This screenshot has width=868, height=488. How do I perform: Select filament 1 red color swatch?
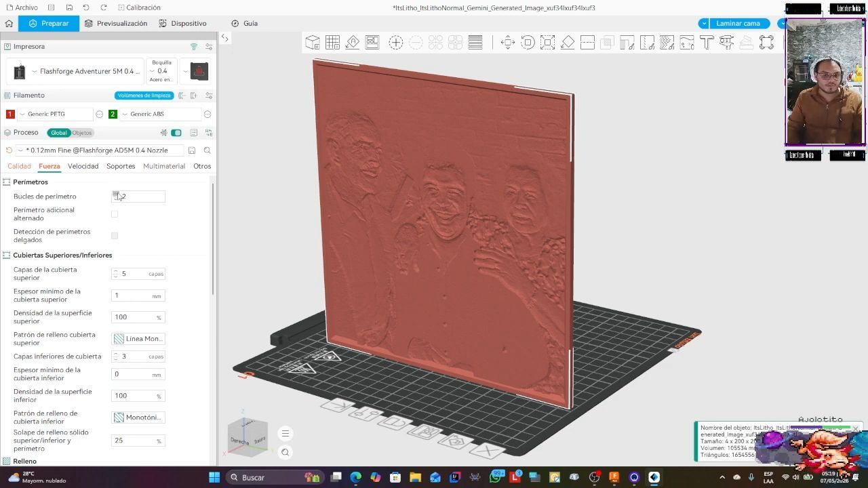tap(10, 114)
